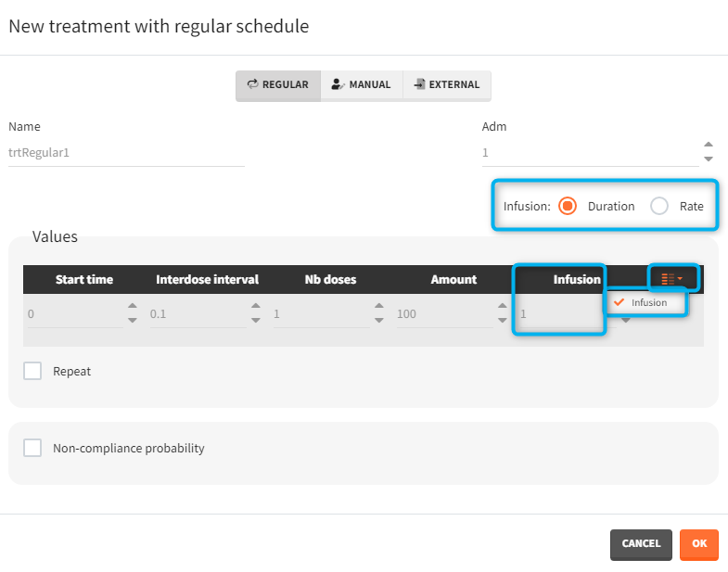This screenshot has width=728, height=572.
Task: Toggle Infusion column in dropdown menu
Action: point(648,302)
